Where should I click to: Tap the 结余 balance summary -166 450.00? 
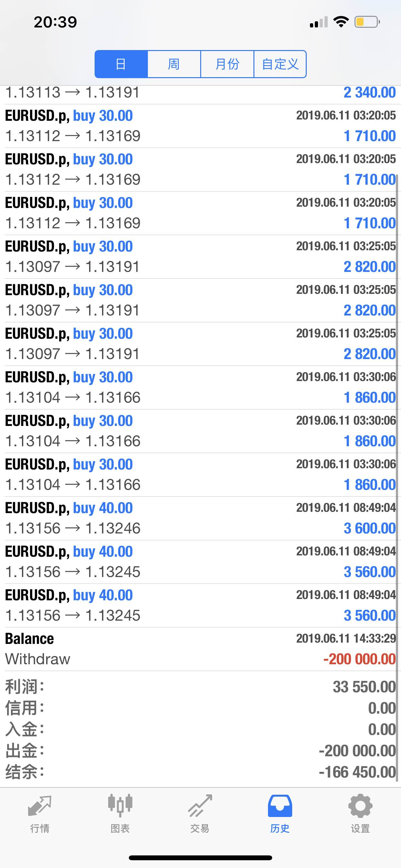[x=357, y=772]
